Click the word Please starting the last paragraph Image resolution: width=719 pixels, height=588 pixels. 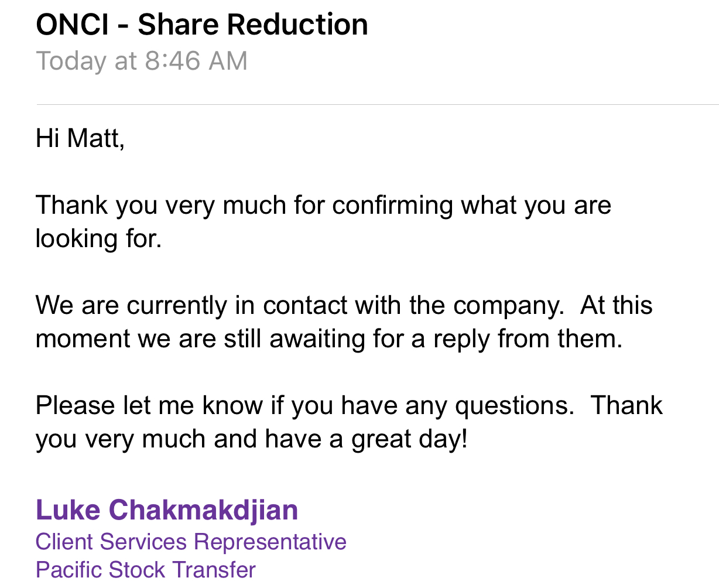(x=76, y=406)
